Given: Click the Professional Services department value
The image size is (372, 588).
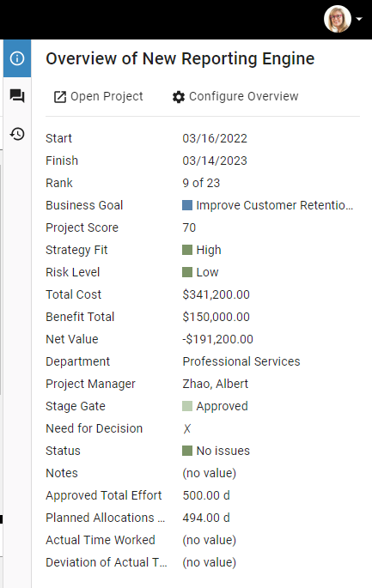Looking at the screenshot, I should [x=241, y=361].
